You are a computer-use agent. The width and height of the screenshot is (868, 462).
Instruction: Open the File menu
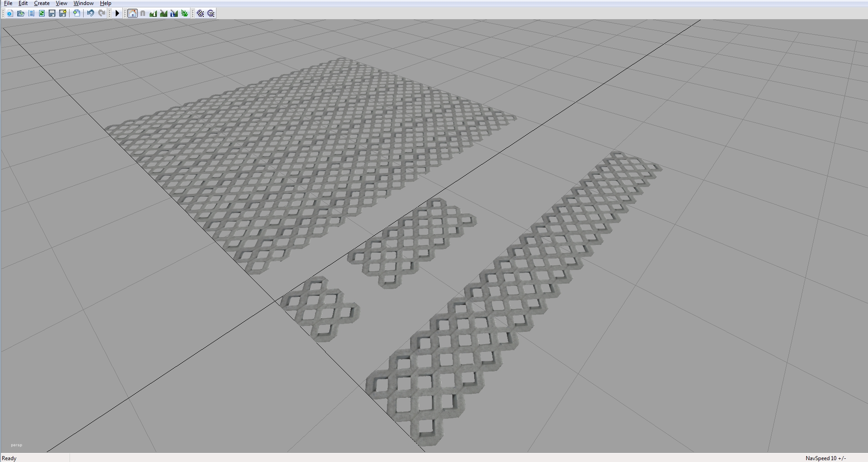coord(8,3)
